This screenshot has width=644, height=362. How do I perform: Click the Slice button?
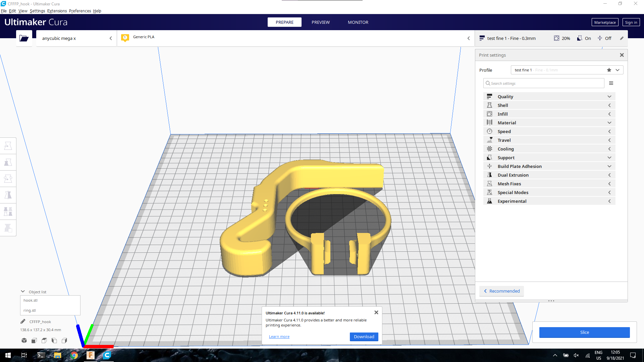(x=584, y=332)
